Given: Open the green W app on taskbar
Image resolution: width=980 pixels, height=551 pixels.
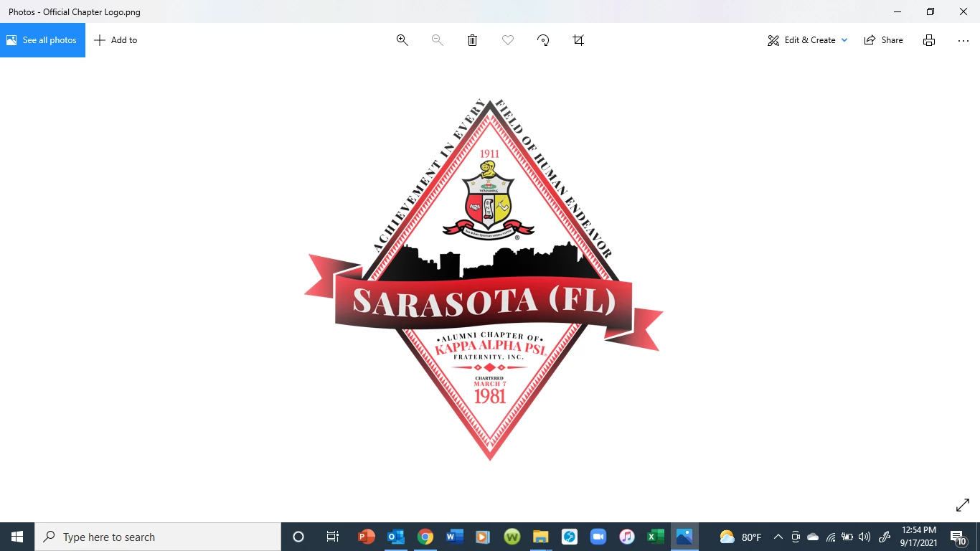Looking at the screenshot, I should point(512,537).
